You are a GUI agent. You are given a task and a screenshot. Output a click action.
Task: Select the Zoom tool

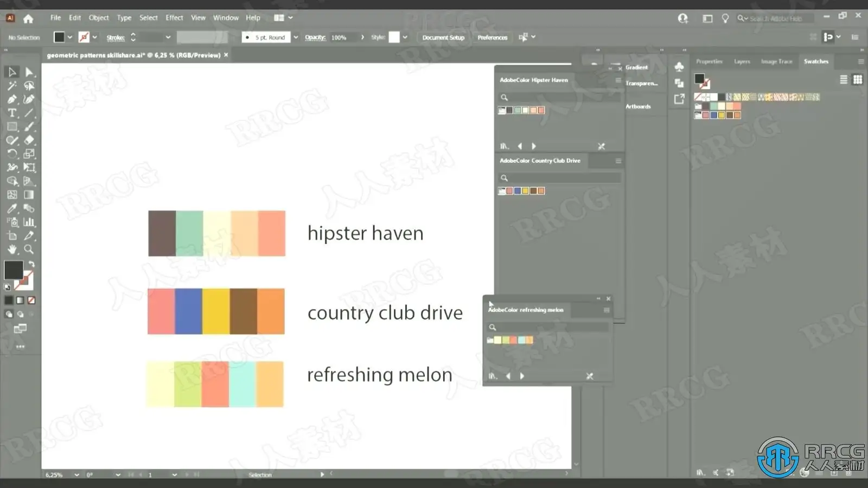point(29,249)
